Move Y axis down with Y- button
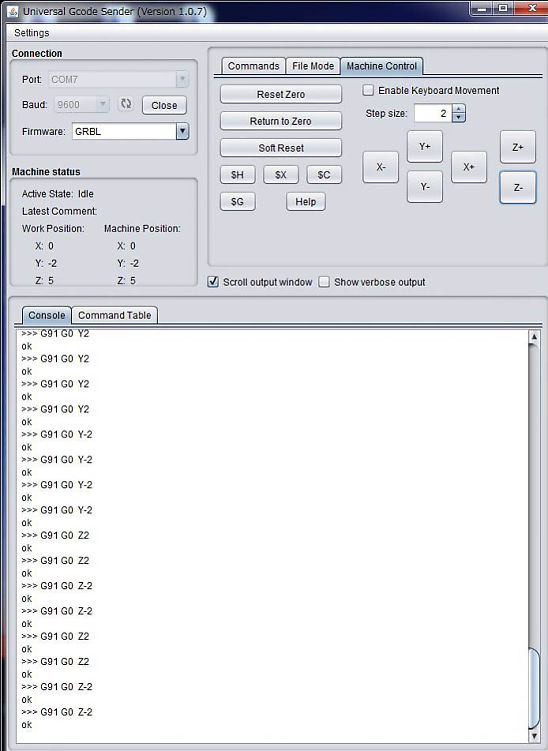Viewport: 548px width, 751px height. point(425,187)
